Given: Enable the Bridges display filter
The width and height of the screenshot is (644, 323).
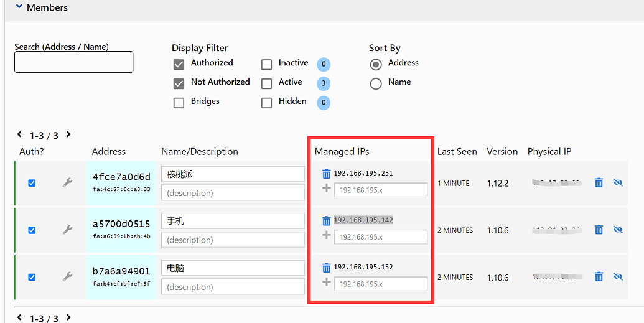Looking at the screenshot, I should pos(179,103).
